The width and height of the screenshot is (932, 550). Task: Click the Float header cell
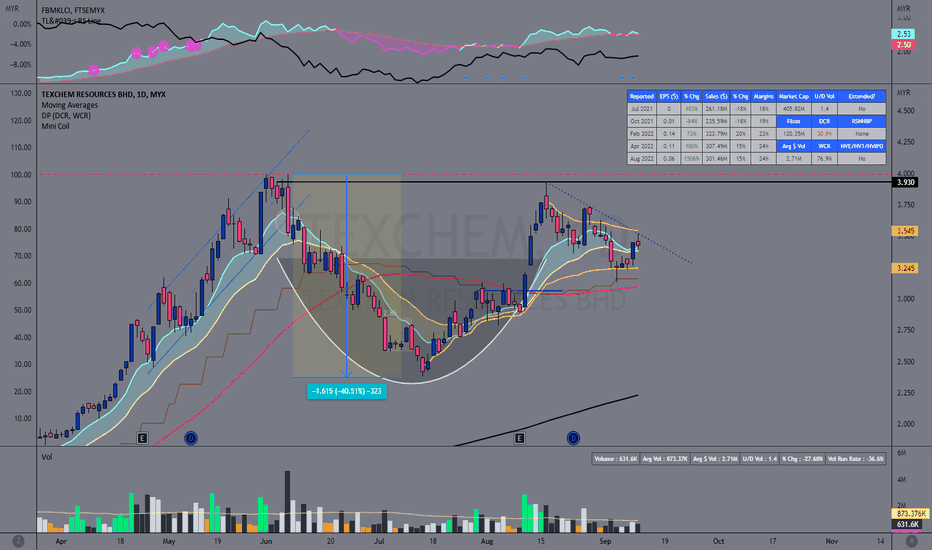pyautogui.click(x=794, y=121)
